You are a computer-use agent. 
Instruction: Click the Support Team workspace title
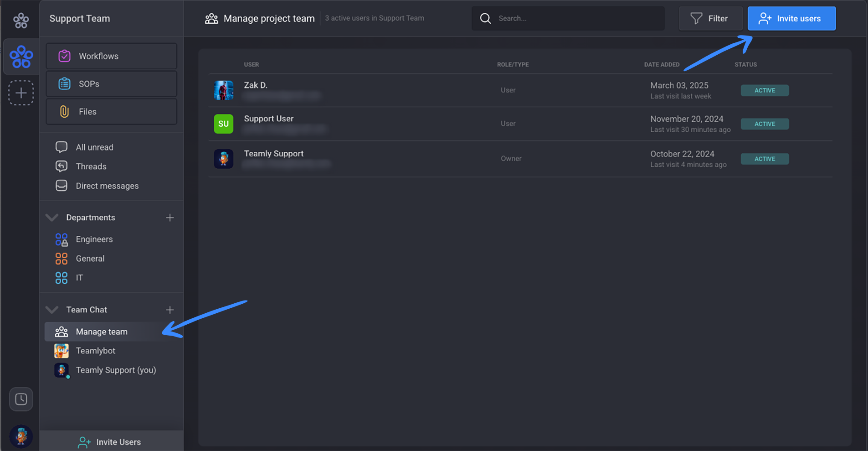click(80, 19)
